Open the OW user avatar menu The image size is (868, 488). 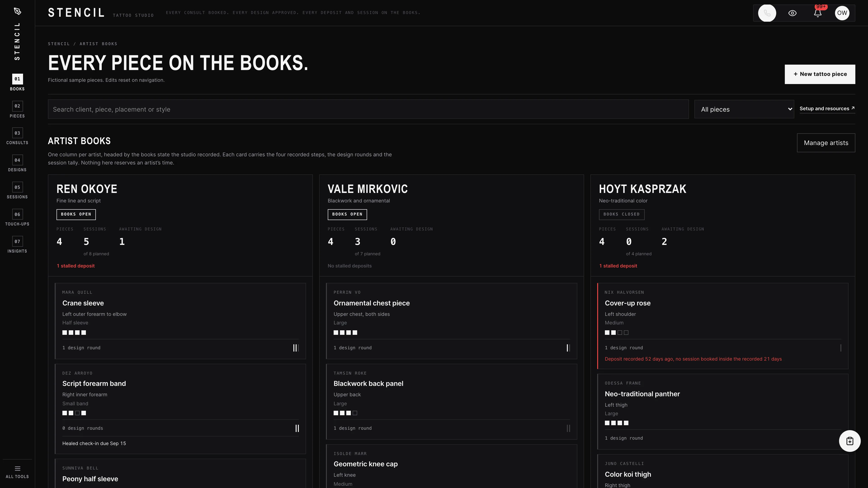click(x=842, y=13)
